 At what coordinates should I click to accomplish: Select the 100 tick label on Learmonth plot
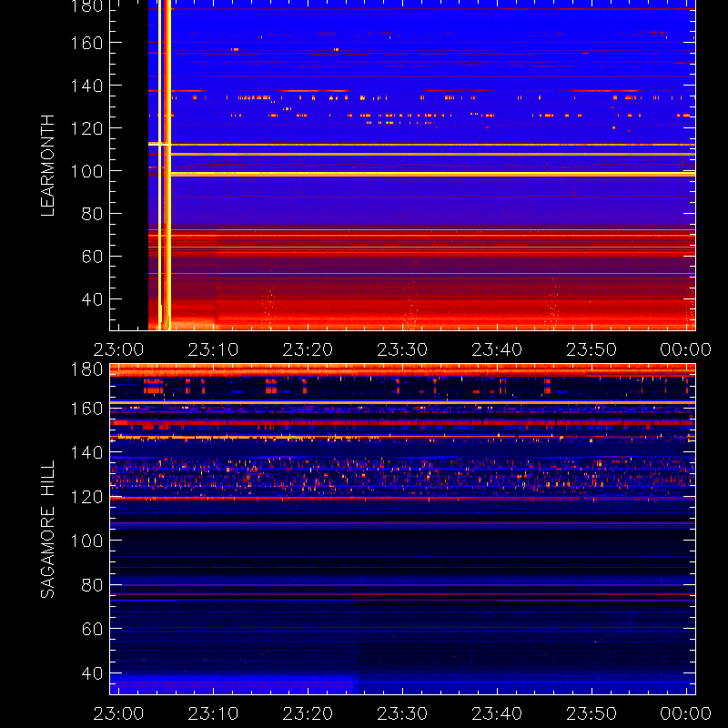[86, 171]
